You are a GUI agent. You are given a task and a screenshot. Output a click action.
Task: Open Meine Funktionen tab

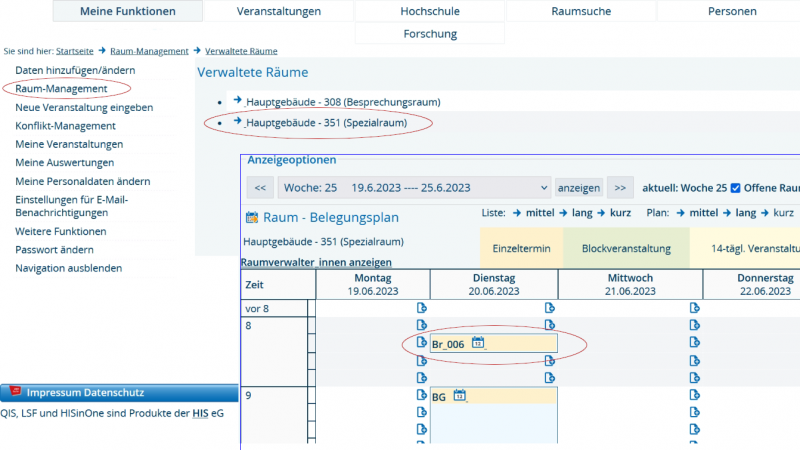[128, 11]
